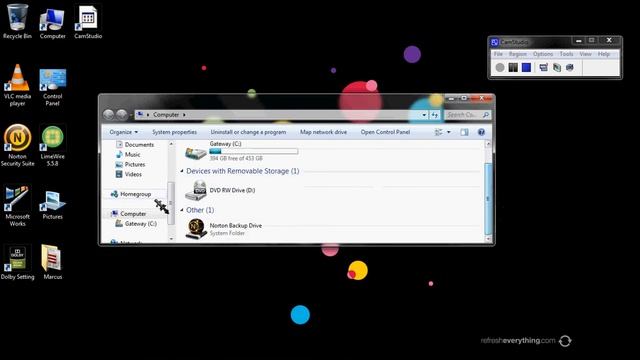This screenshot has width=640, height=360.
Task: Click navigation pane scroll up arrow
Action: tap(171, 144)
